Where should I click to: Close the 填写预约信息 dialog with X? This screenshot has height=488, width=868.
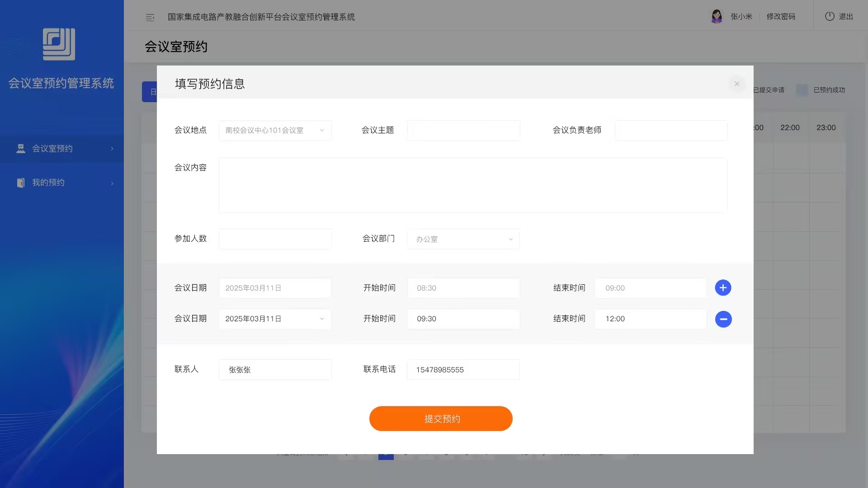pos(737,84)
